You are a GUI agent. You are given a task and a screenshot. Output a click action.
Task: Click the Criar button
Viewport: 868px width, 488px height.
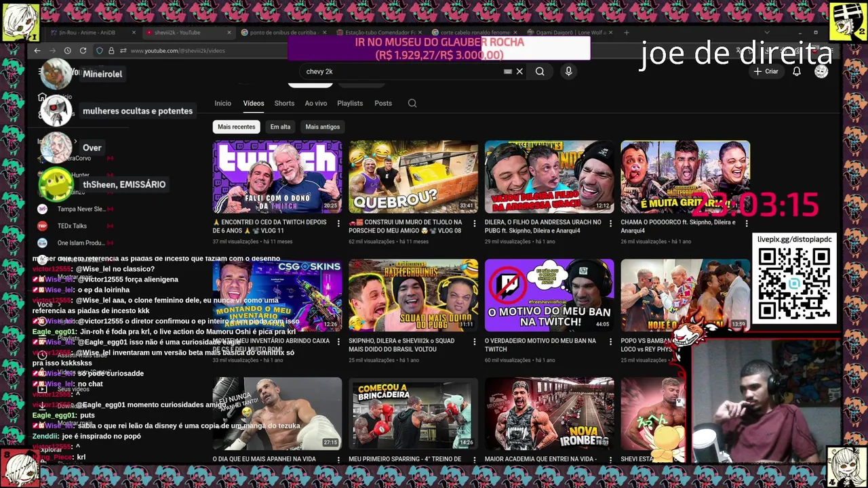tap(766, 71)
